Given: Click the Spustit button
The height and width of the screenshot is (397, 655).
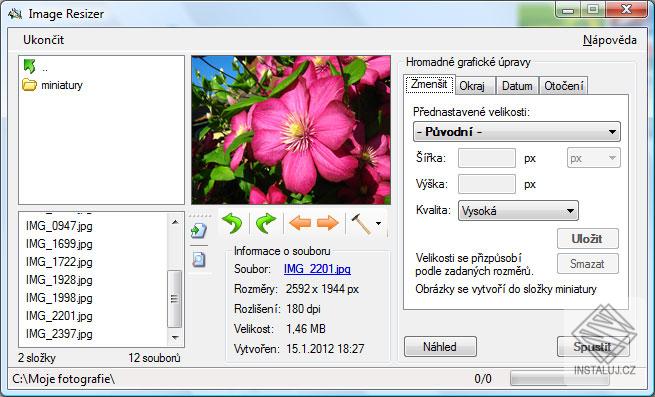Looking at the screenshot, I should point(592,346).
